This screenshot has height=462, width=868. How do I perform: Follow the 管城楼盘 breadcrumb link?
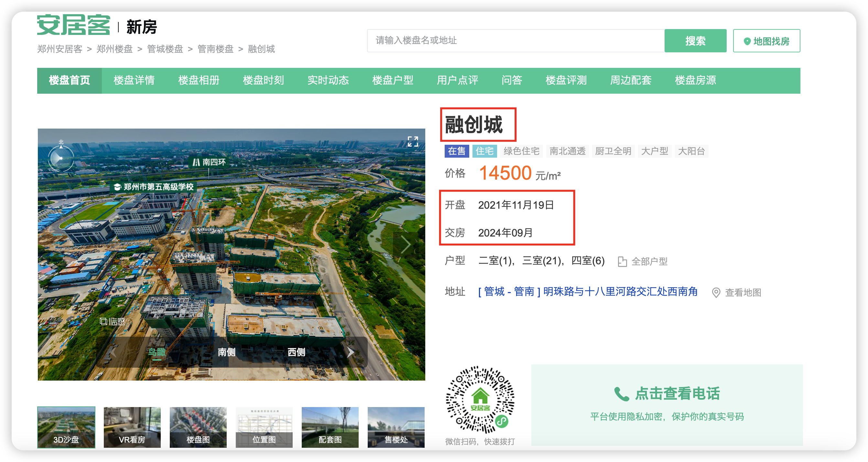tap(165, 49)
